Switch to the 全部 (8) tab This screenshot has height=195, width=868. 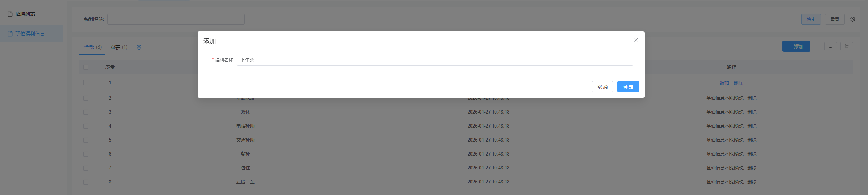point(93,47)
